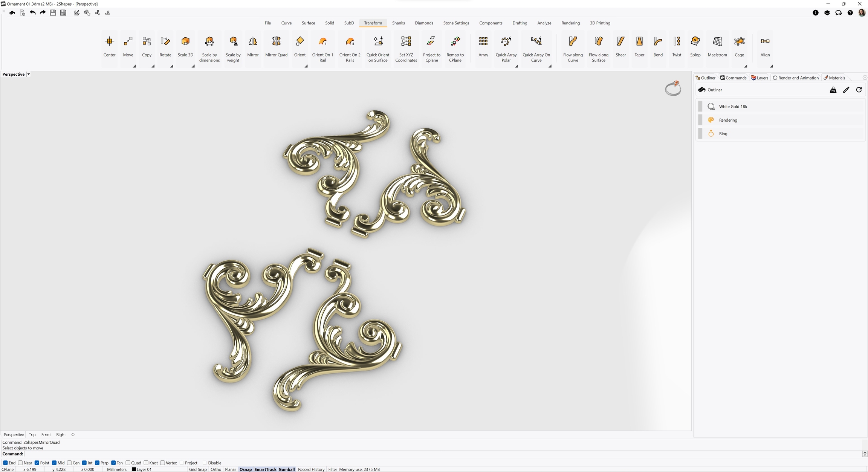Click the Layer 01 black color swatch
The height and width of the screenshot is (472, 868).
coord(134,469)
